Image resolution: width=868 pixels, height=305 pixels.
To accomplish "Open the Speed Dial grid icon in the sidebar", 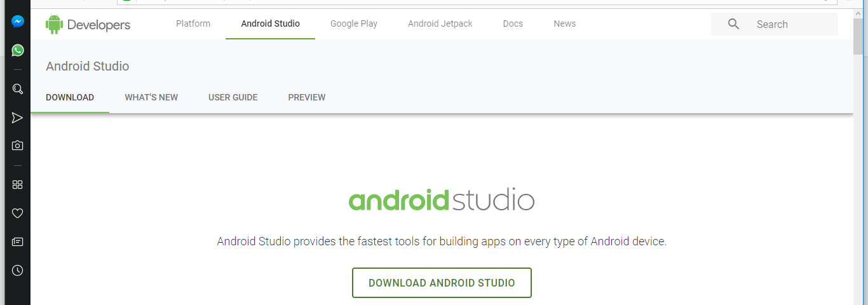I will [18, 184].
